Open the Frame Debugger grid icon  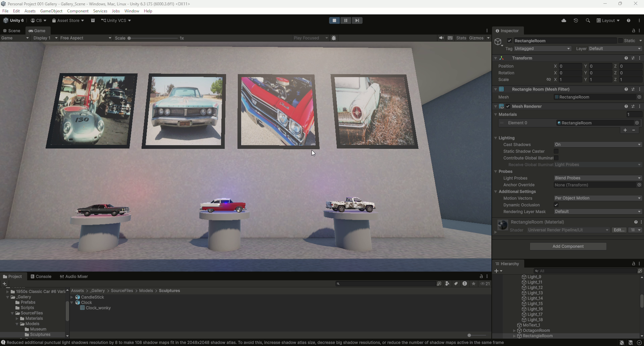coord(450,38)
